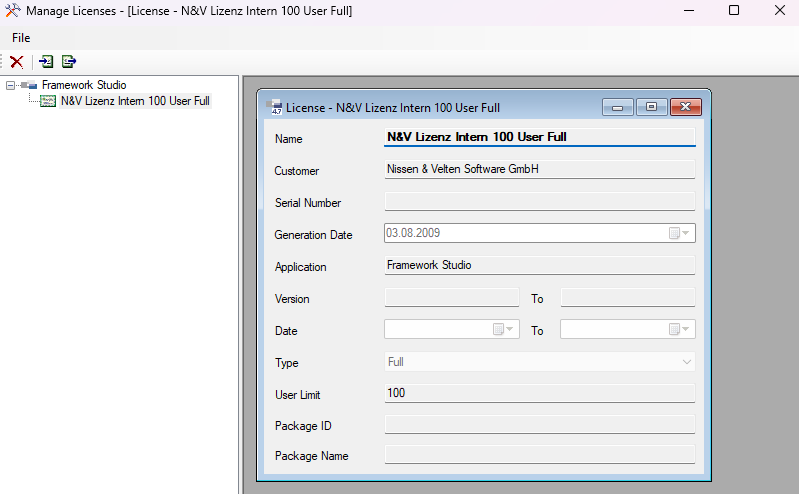Click the Application field showing Framework Studio
Image resolution: width=799 pixels, height=494 pixels.
click(x=540, y=266)
